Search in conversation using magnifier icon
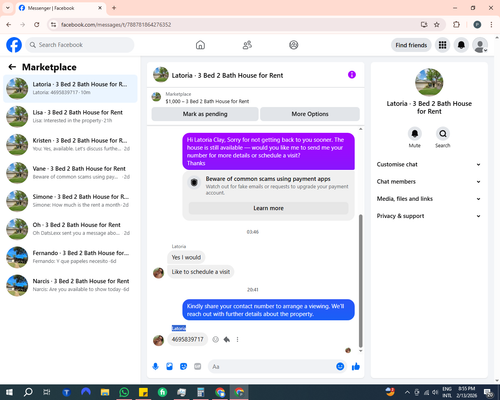Screen dimensions: 500x400 (443, 134)
